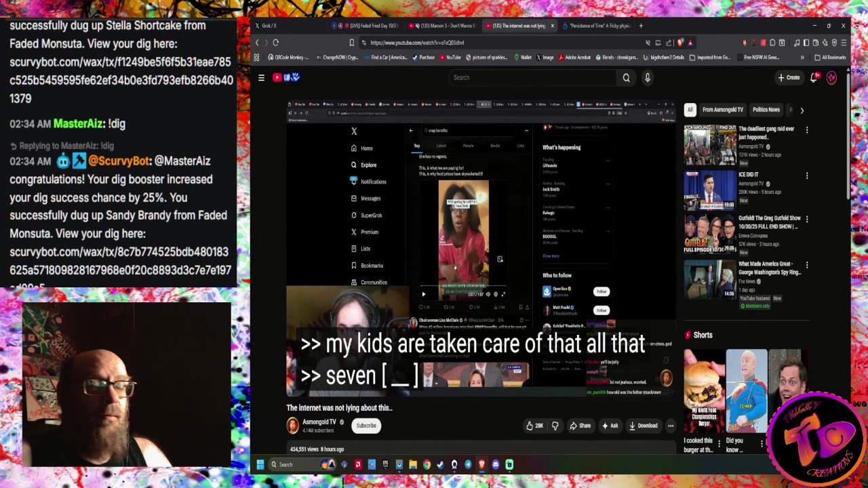This screenshot has height=488, width=868.
Task: Click the YouTube search magnifier button
Action: [626, 77]
